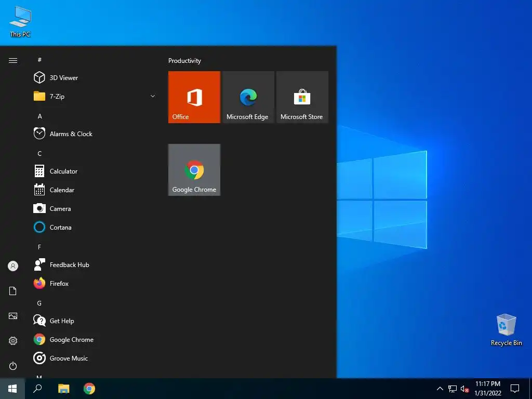Click the 'G' letter group header
This screenshot has height=399, width=532.
pyautogui.click(x=39, y=303)
